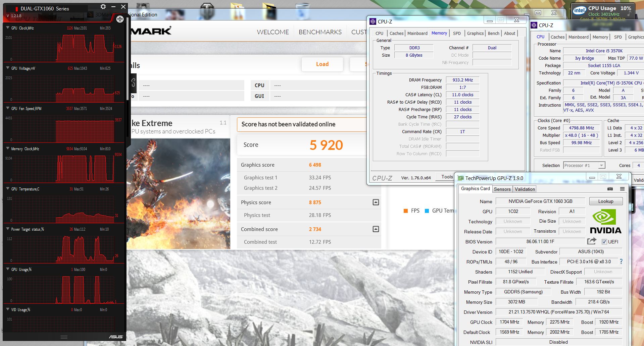The image size is (644, 346).
Task: Click the ASUS logo at GPU monitor bottom
Action: coord(116,337)
